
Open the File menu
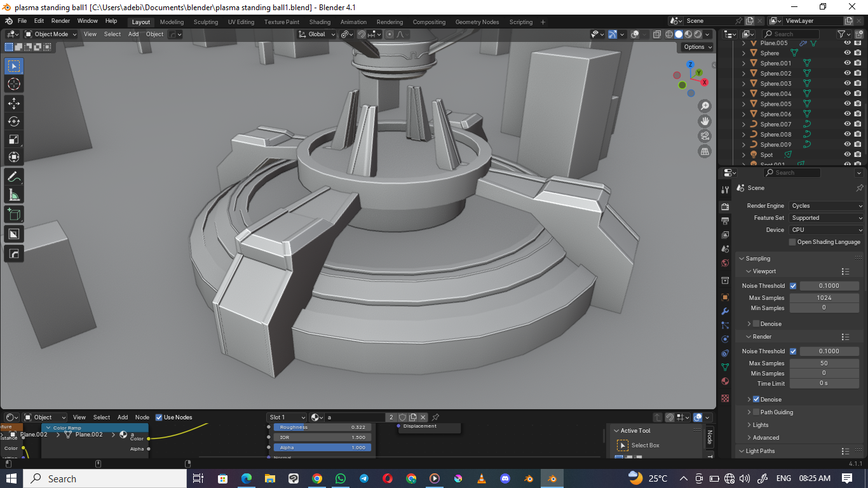(x=22, y=21)
